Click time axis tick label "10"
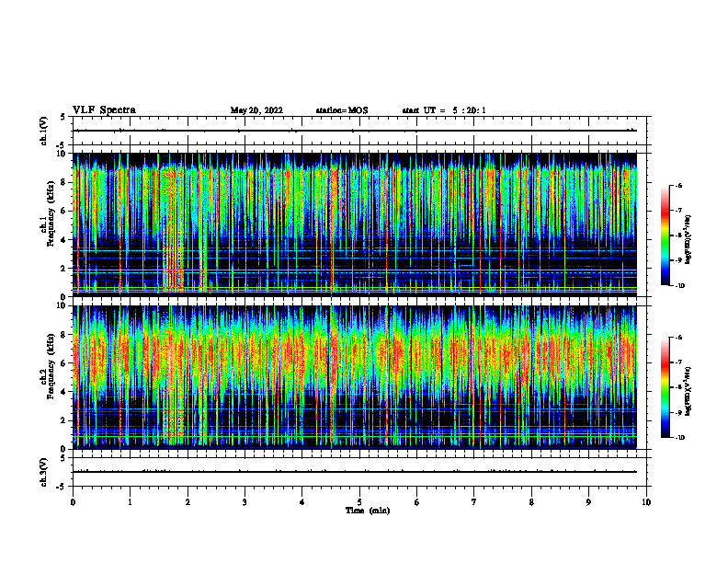The image size is (728, 563). [x=646, y=502]
